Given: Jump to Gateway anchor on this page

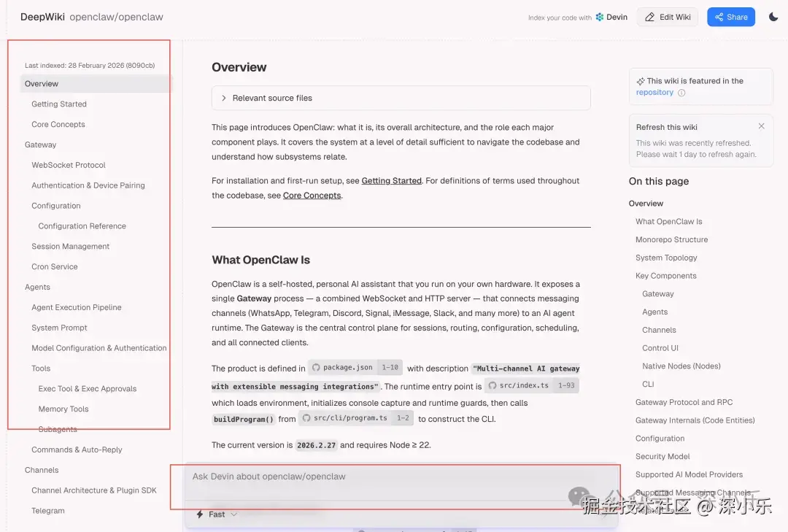Looking at the screenshot, I should coord(658,293).
